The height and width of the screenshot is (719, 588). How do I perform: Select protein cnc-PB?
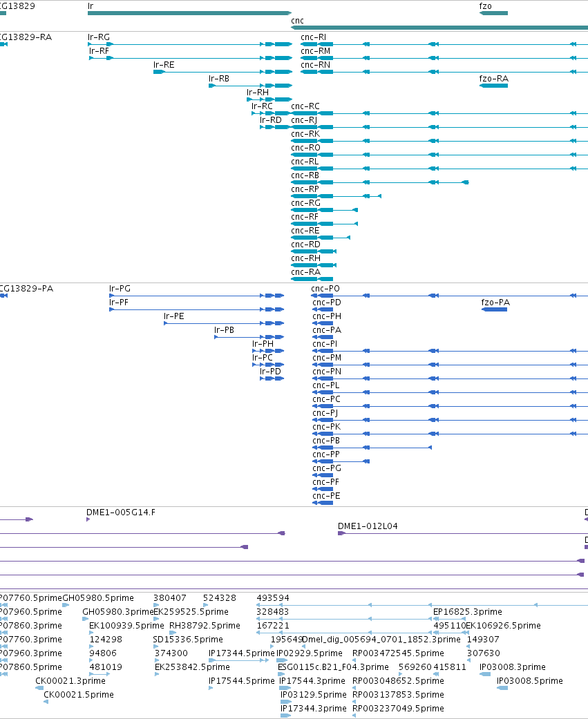pos(372,448)
